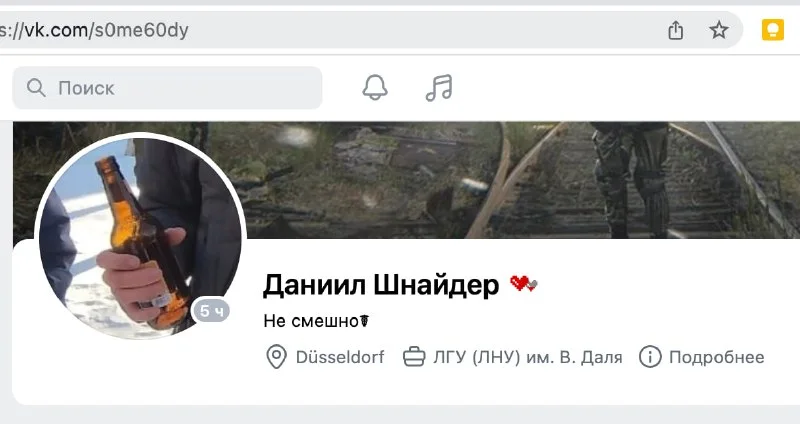The width and height of the screenshot is (800, 424).
Task: Open the Düsseldorf location link
Action: (x=340, y=357)
